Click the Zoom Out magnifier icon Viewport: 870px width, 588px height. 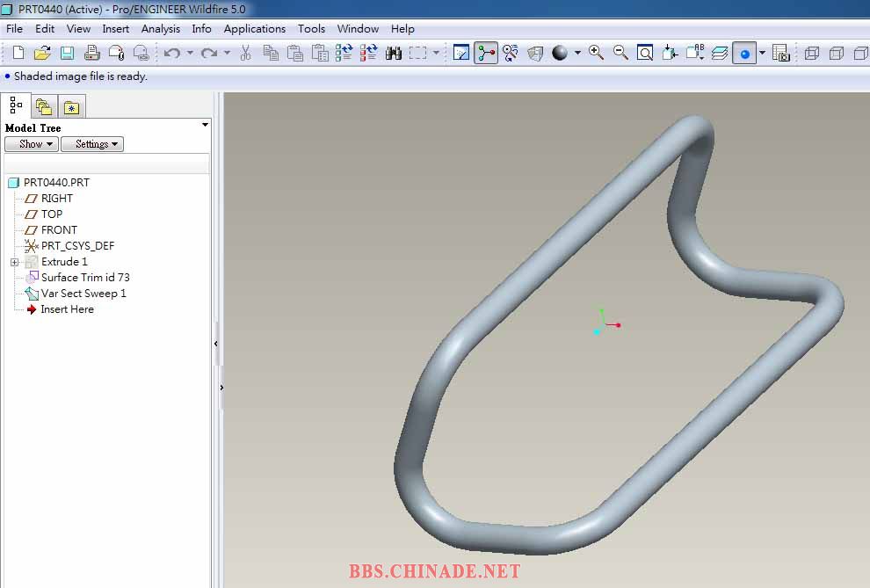620,53
